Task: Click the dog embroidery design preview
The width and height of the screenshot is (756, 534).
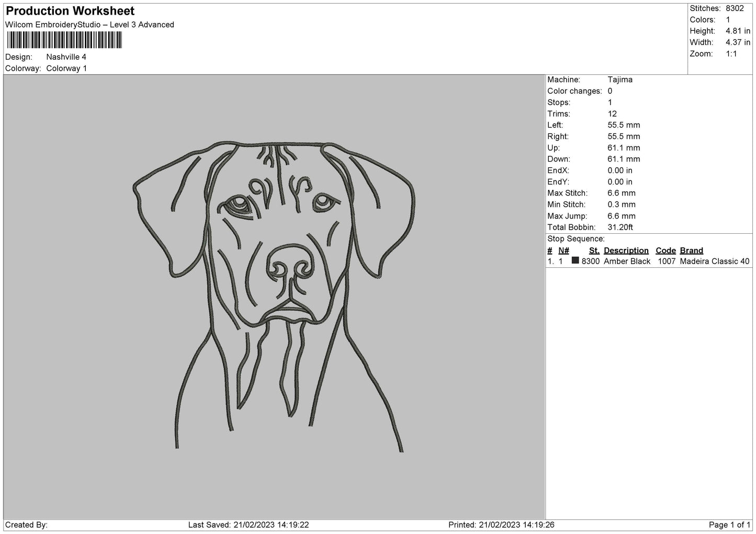Action: (274, 297)
